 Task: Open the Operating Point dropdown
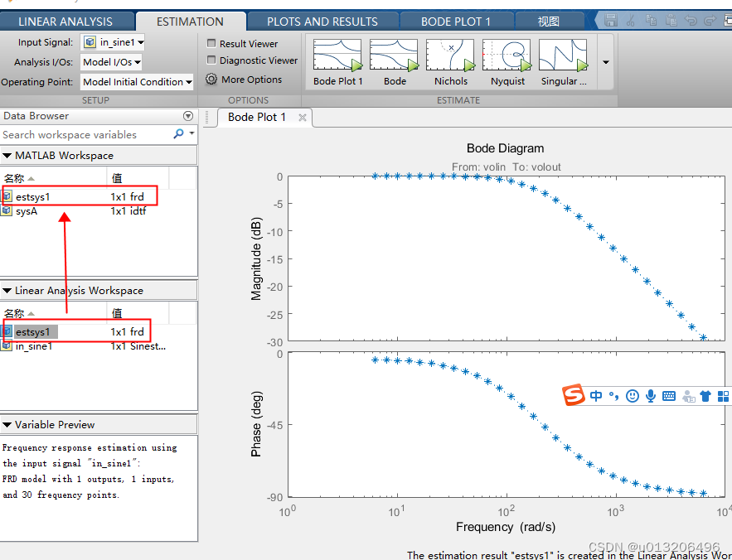pos(137,81)
